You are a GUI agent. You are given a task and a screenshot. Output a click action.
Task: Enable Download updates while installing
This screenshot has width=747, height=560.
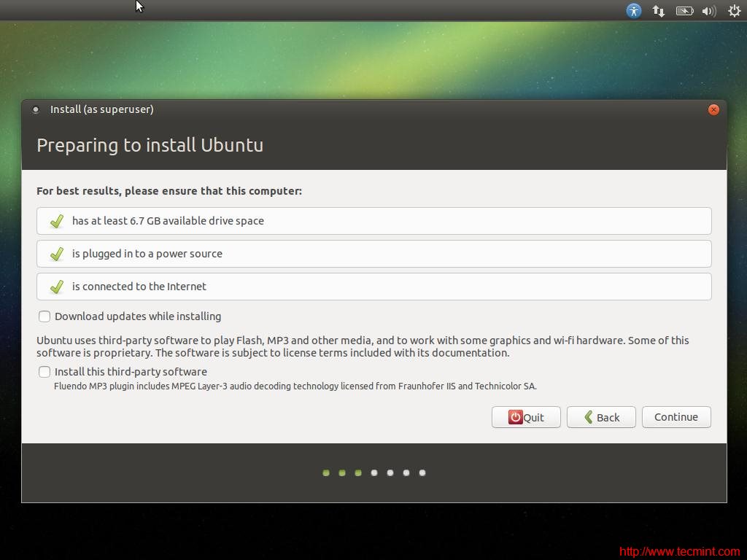coord(44,316)
